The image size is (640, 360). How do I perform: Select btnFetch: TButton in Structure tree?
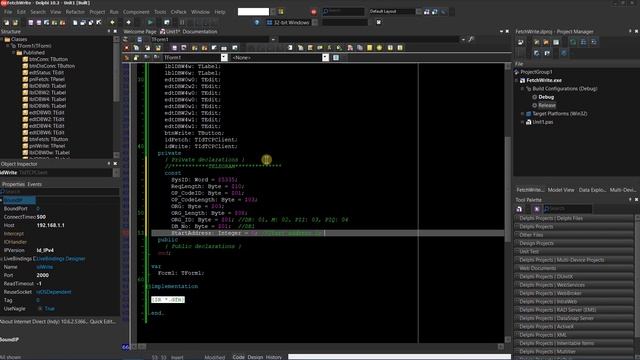click(49, 139)
